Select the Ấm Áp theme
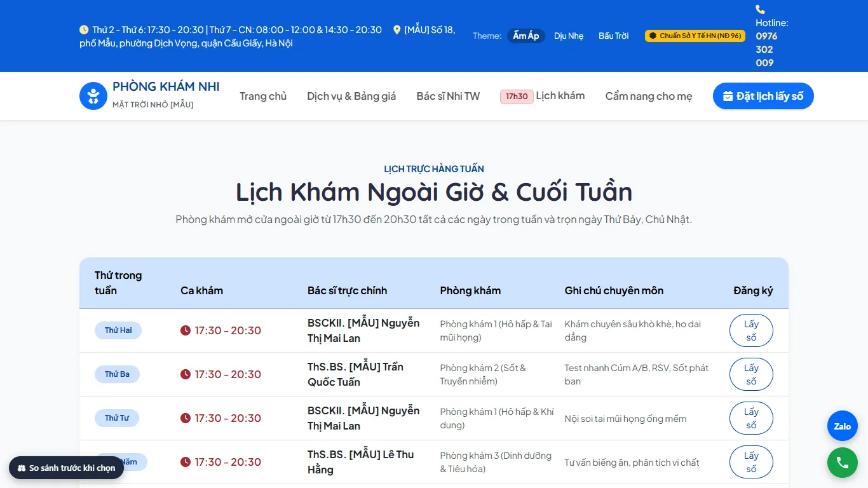 [526, 36]
